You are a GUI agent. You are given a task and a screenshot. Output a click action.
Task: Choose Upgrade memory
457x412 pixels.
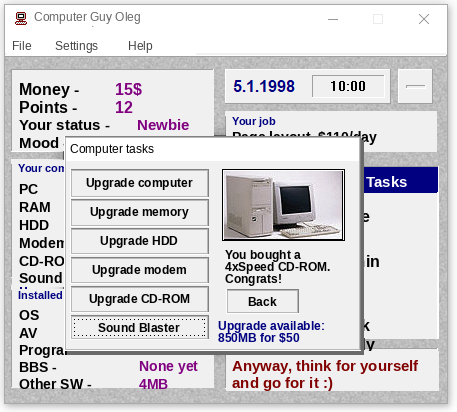[x=140, y=212]
